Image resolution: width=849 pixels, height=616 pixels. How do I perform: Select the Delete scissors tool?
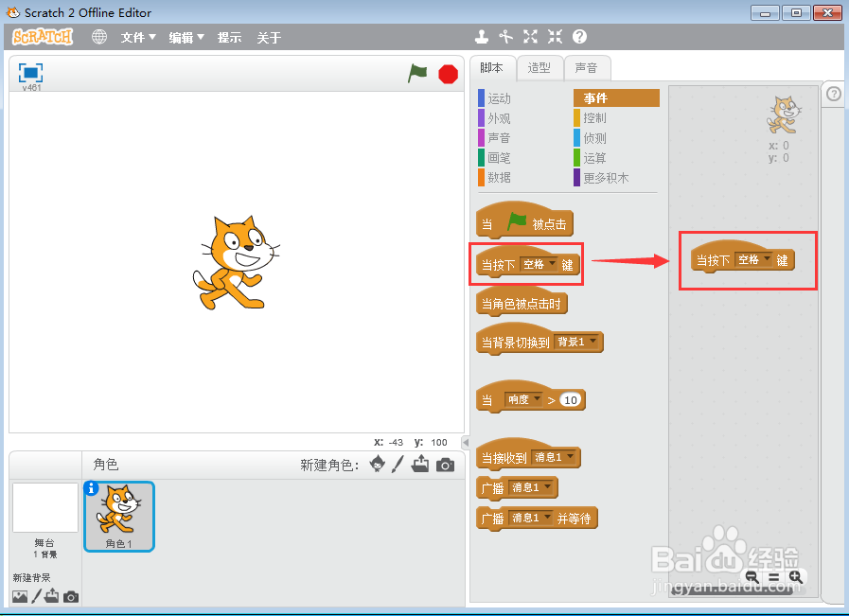(505, 37)
